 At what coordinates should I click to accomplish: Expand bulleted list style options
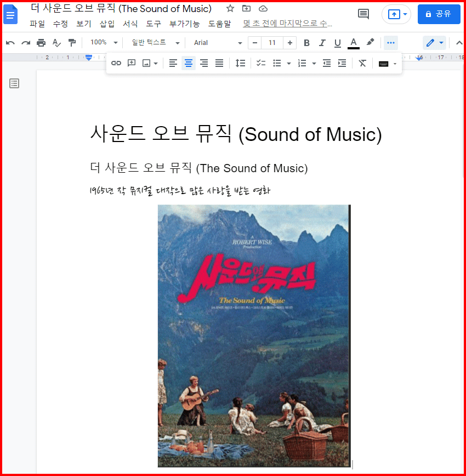[x=289, y=64]
